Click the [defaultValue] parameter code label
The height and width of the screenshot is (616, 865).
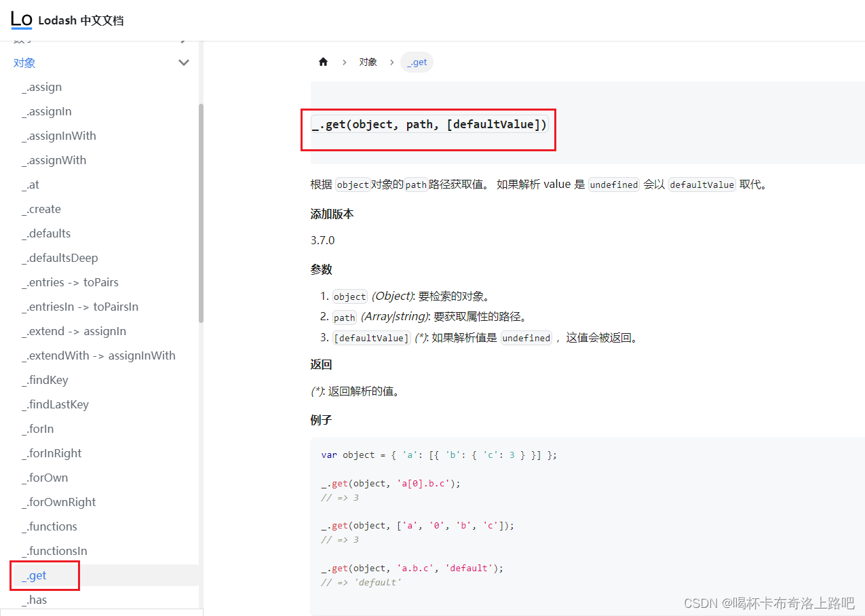[x=371, y=338]
